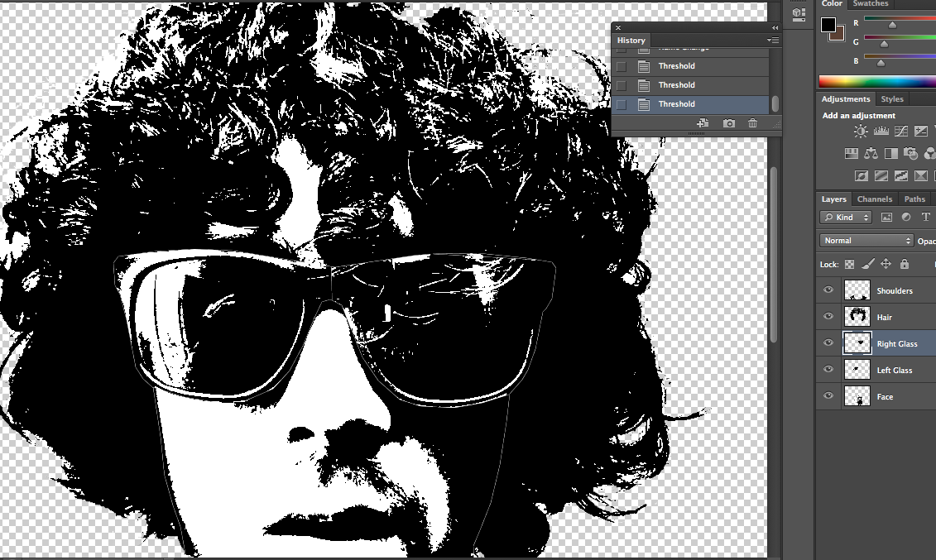Filter layers by pixel layers icon

[886, 217]
